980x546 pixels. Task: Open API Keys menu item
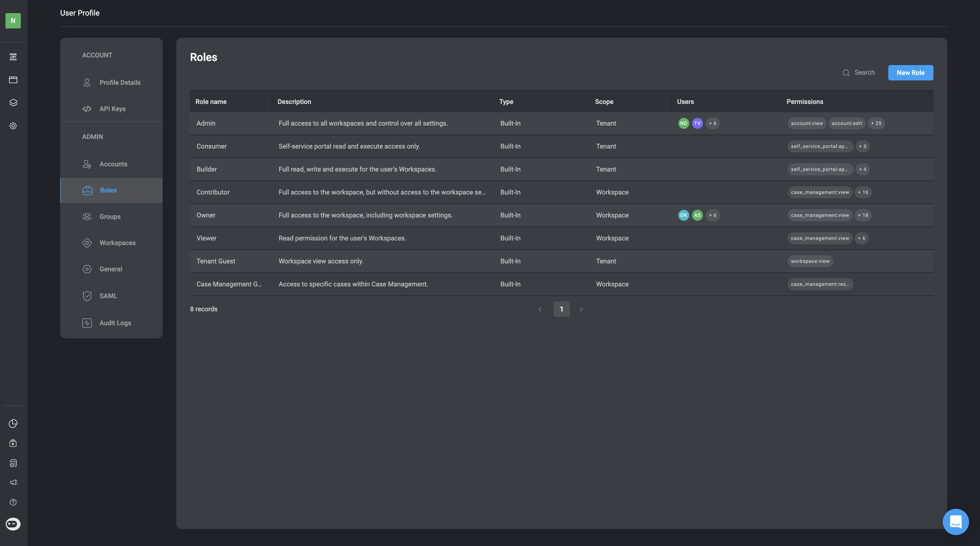pyautogui.click(x=111, y=109)
